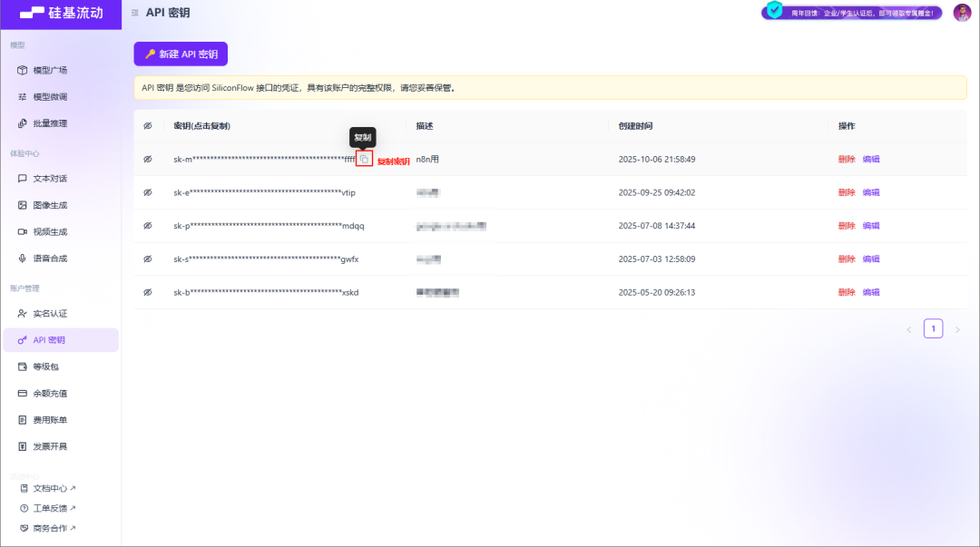
Task: Edit the key created 2025-05-20
Action: point(871,292)
